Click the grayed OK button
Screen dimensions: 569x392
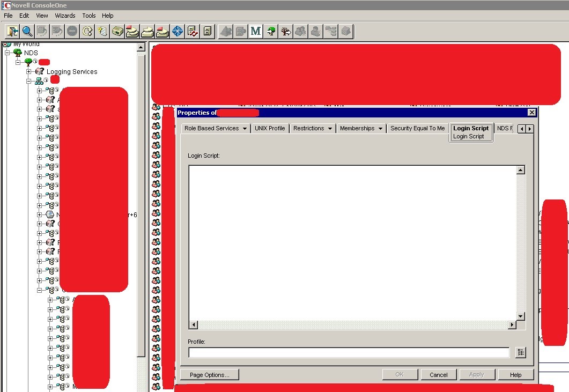point(400,375)
